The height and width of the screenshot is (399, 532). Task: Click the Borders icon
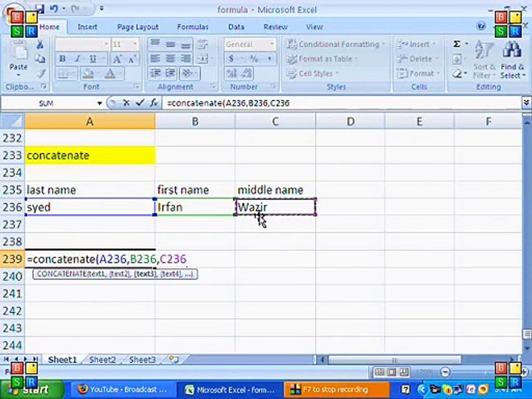(x=63, y=74)
